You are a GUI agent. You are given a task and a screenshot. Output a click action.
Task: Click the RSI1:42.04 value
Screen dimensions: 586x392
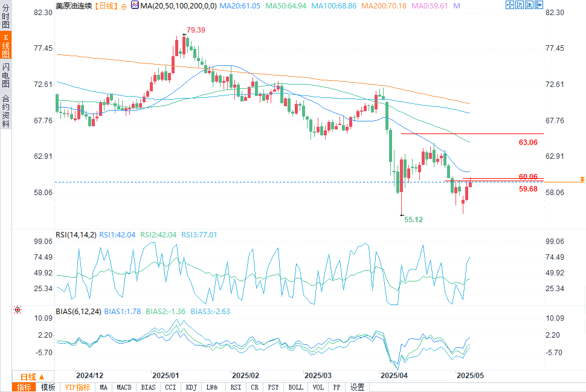click(x=117, y=235)
